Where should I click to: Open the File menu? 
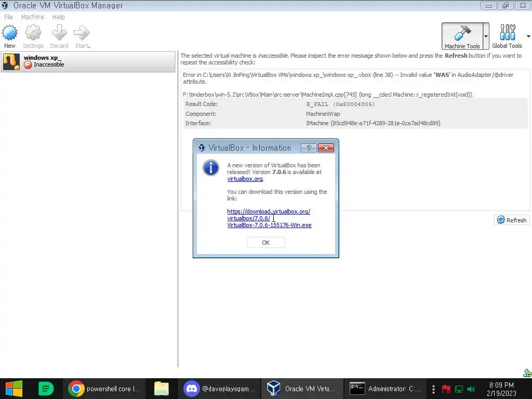click(8, 17)
